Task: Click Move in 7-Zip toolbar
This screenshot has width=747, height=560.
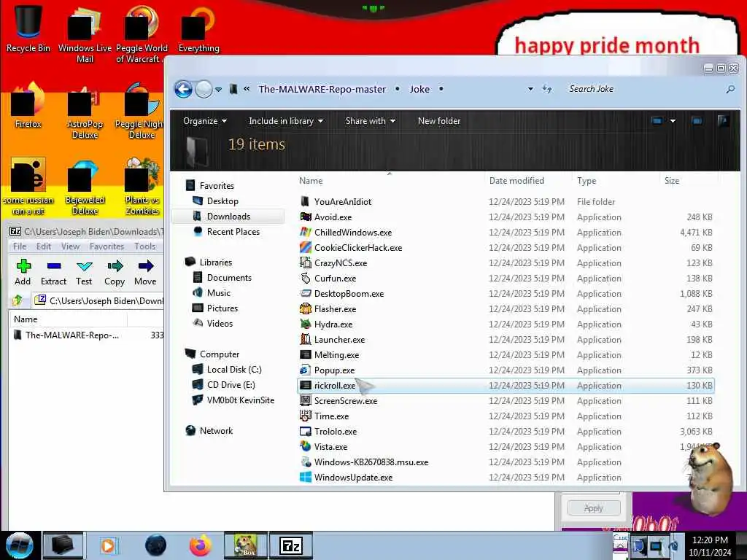Action: coord(145,273)
